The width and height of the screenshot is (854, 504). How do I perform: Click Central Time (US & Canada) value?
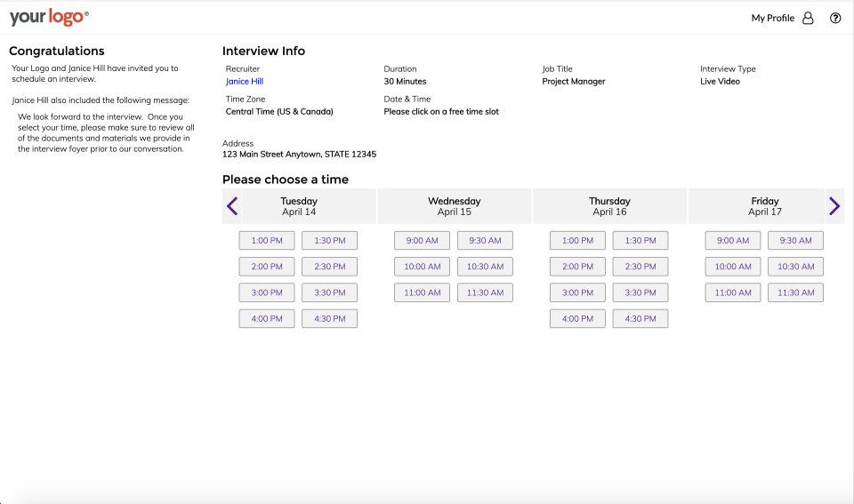coord(279,112)
